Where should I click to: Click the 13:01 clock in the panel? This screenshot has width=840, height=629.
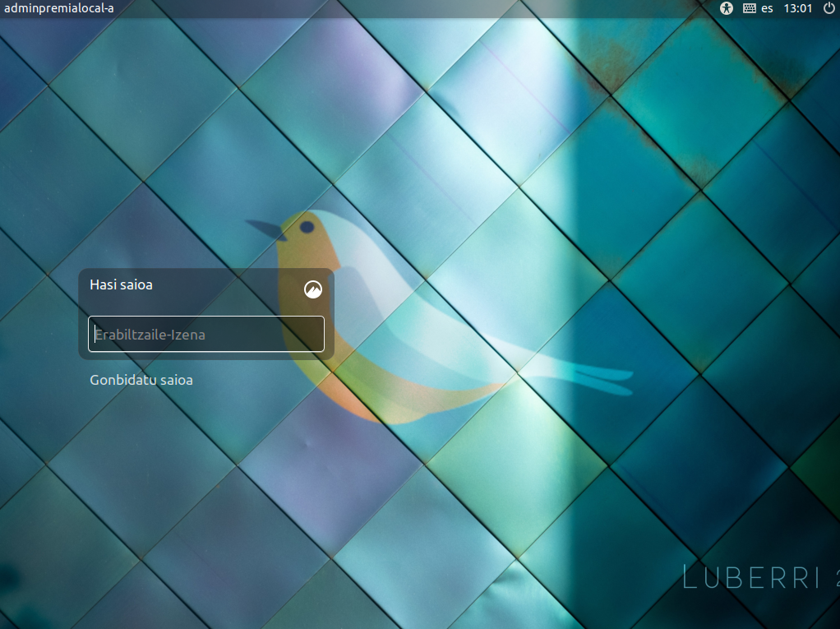[798, 8]
